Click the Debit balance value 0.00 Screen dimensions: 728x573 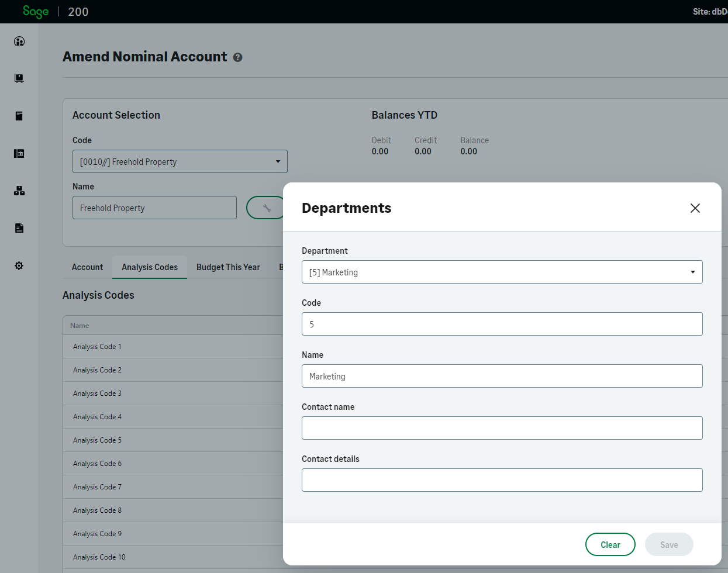coord(380,151)
